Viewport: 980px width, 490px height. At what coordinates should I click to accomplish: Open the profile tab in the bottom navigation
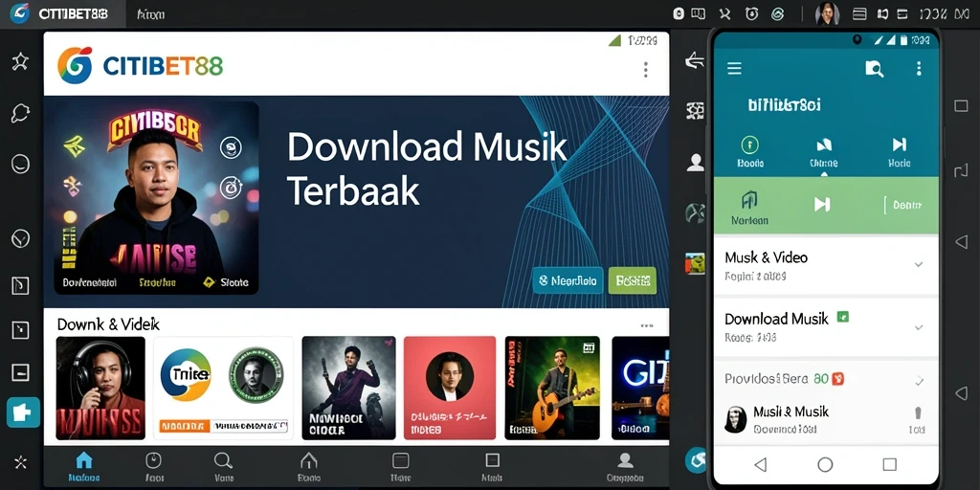[x=624, y=468]
